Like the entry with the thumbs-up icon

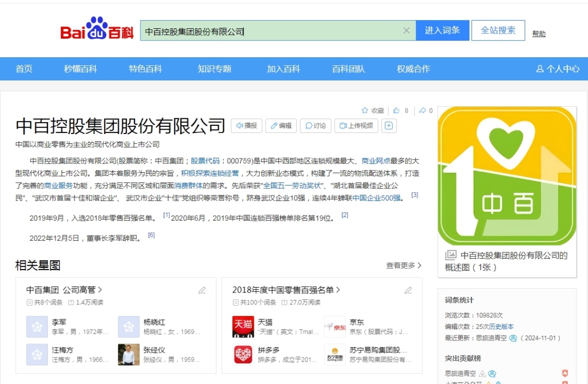tap(396, 110)
